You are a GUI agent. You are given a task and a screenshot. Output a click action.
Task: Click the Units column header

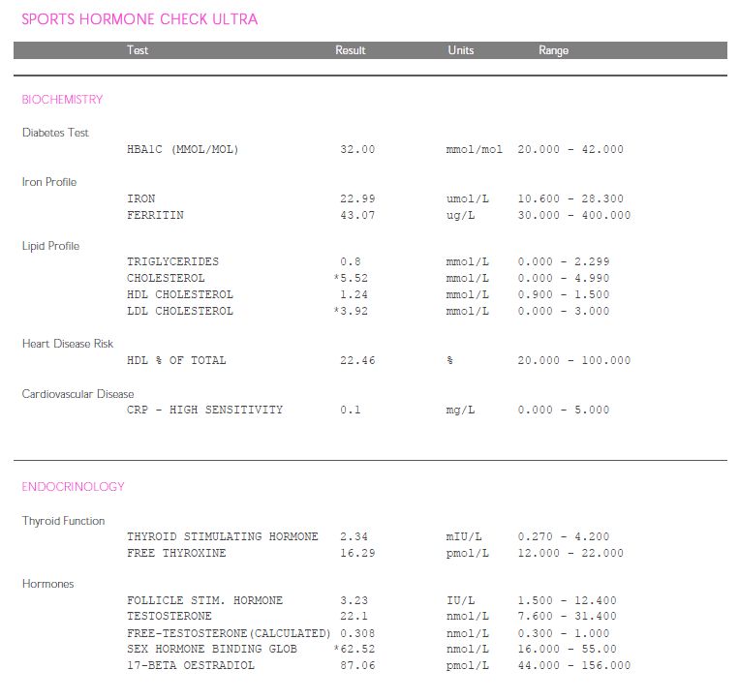[461, 50]
